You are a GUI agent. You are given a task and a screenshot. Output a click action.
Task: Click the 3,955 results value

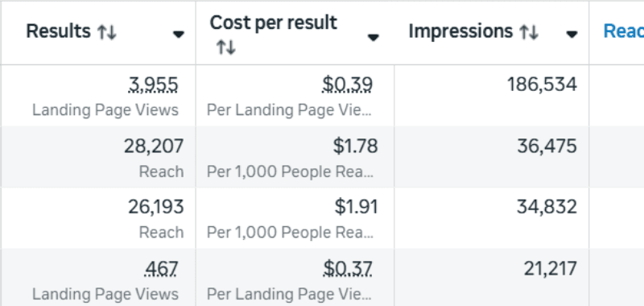coord(153,85)
